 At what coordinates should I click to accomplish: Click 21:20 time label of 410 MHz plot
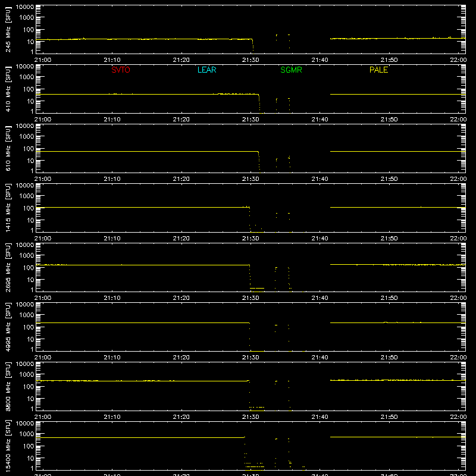click(181, 120)
